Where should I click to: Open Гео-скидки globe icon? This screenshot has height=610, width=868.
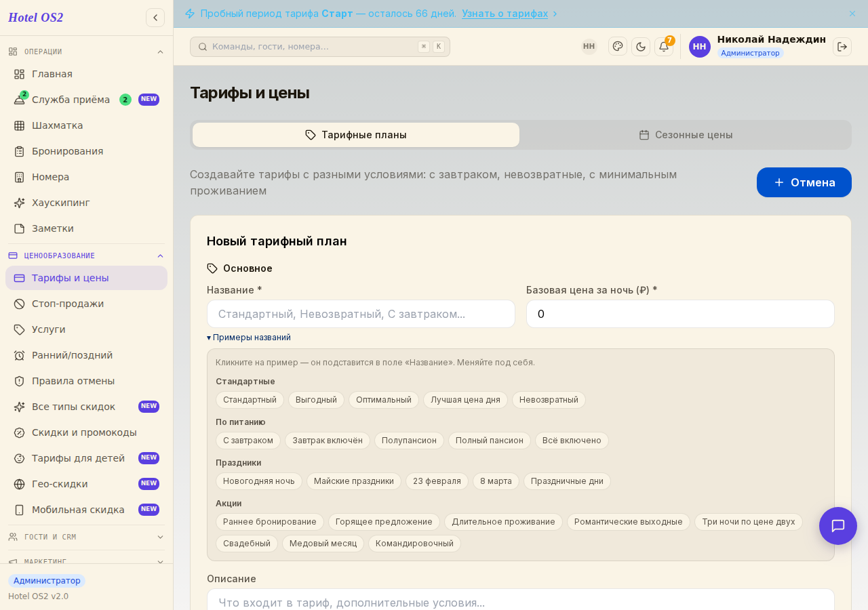tap(19, 484)
